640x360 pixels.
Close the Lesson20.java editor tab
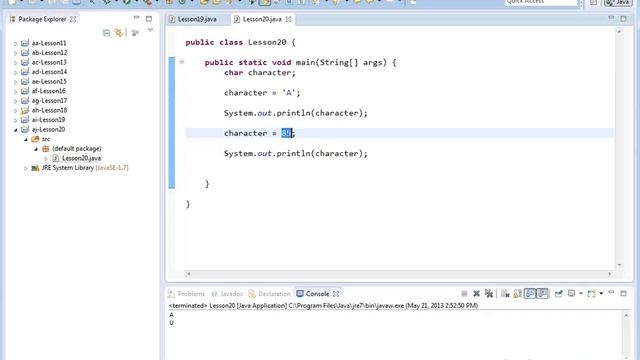click(289, 19)
